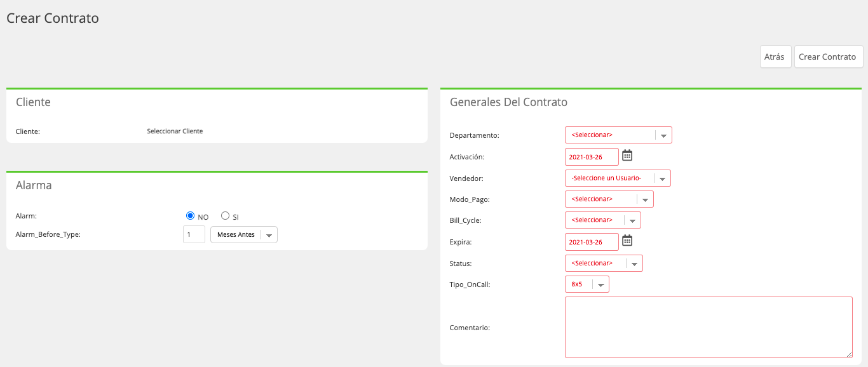Image resolution: width=868 pixels, height=367 pixels.
Task: Click the Cliente: field label
Action: [28, 131]
